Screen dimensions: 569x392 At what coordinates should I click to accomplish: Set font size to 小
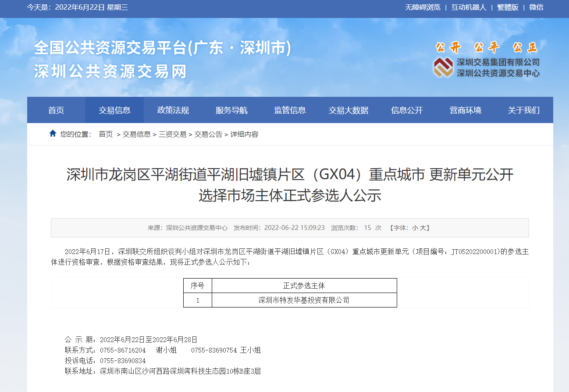(414, 228)
